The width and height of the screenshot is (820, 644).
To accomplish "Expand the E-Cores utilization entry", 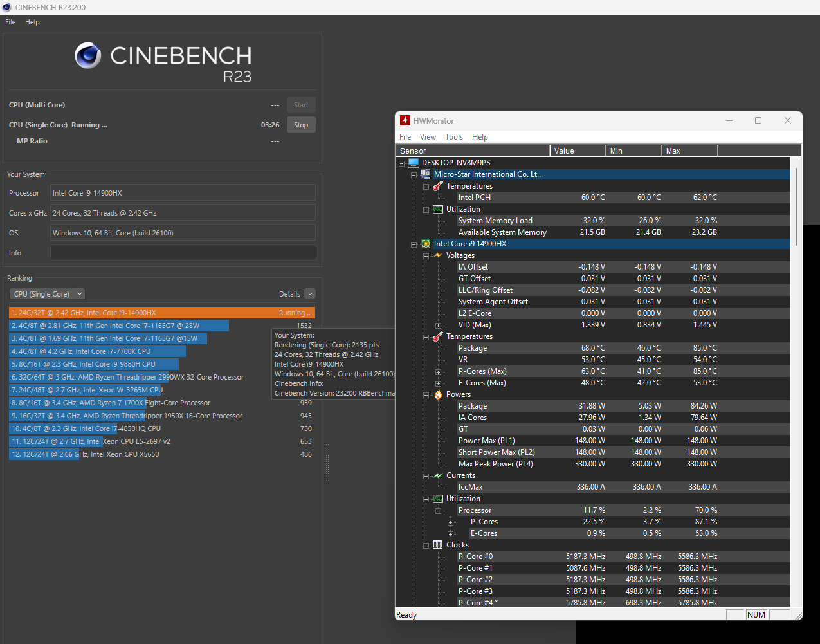I will [x=451, y=533].
